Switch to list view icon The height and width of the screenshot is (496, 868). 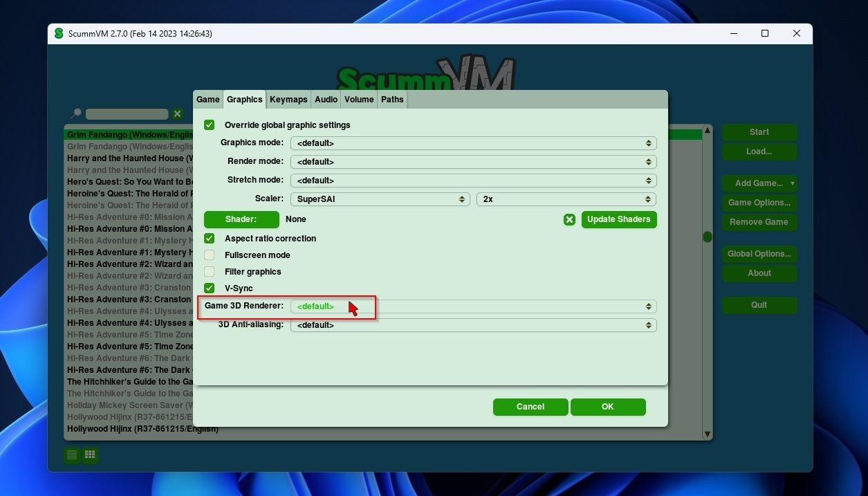(x=72, y=454)
